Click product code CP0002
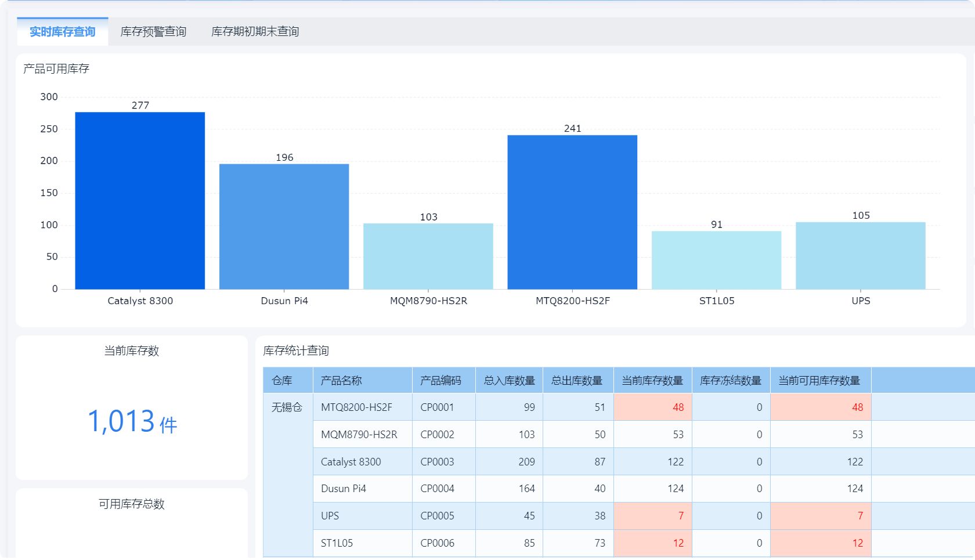 (x=437, y=435)
